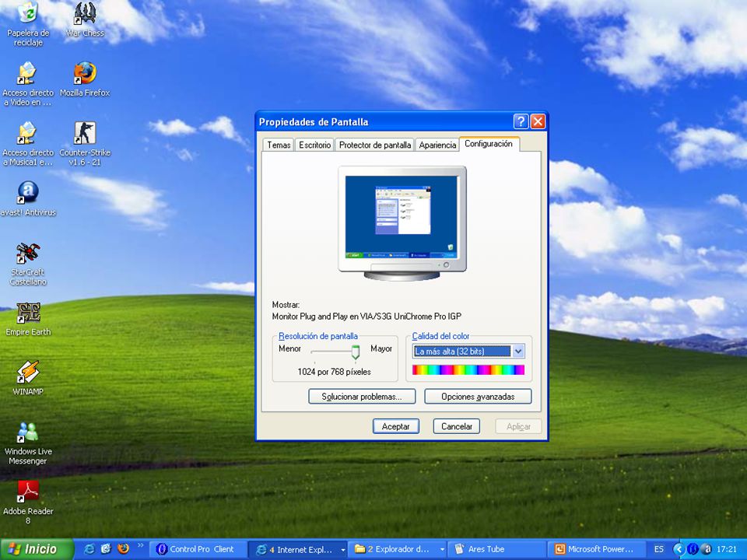Switch to Control Pro Client taskbar window
This screenshot has height=560, width=747.
[x=198, y=550]
